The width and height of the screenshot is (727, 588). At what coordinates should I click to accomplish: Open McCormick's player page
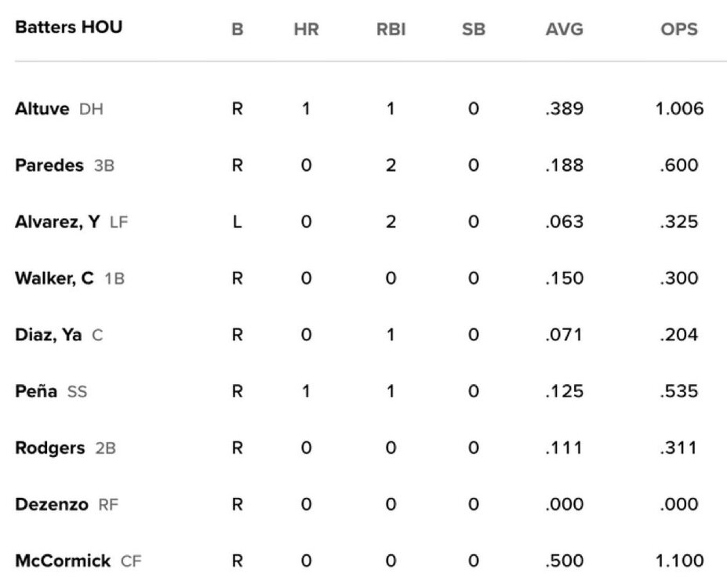click(63, 561)
